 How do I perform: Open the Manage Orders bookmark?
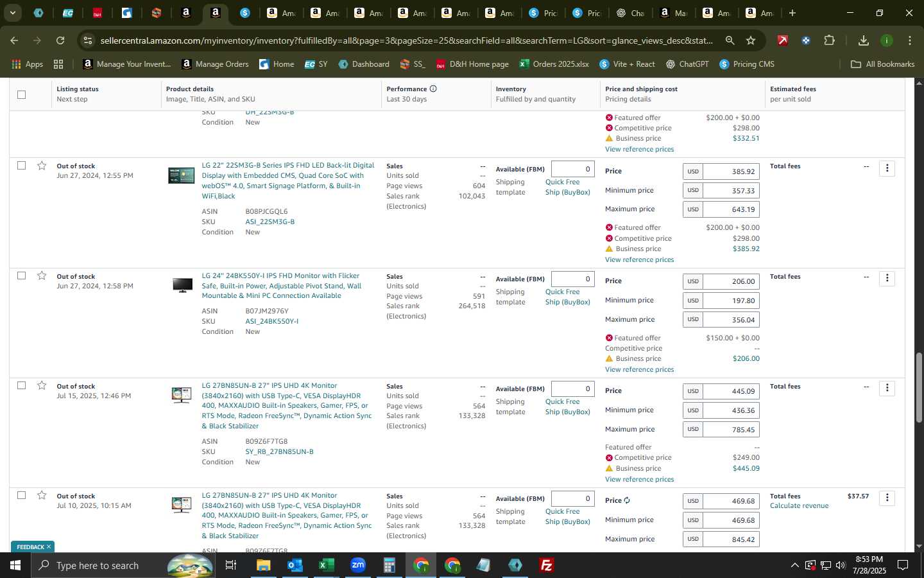click(215, 64)
